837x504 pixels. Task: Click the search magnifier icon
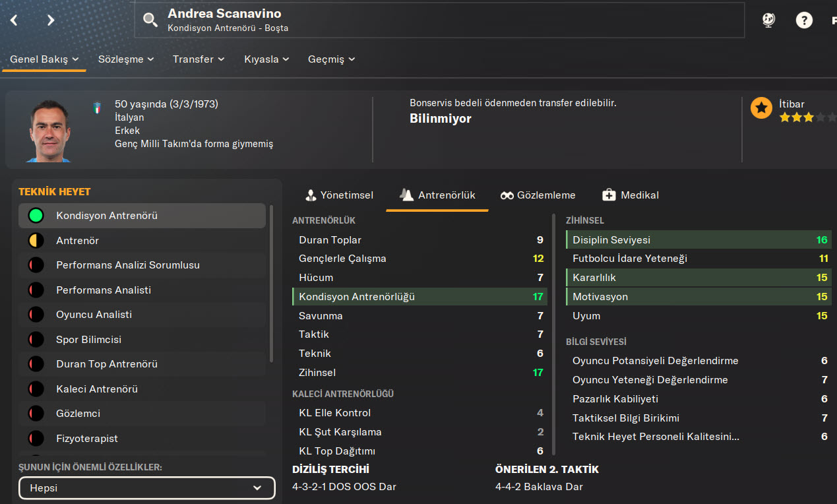150,20
